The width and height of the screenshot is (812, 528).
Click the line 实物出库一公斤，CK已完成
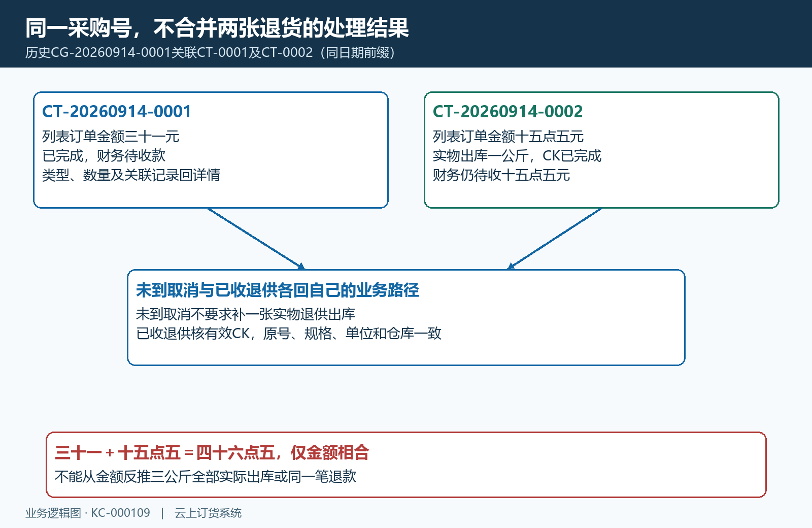[517, 156]
